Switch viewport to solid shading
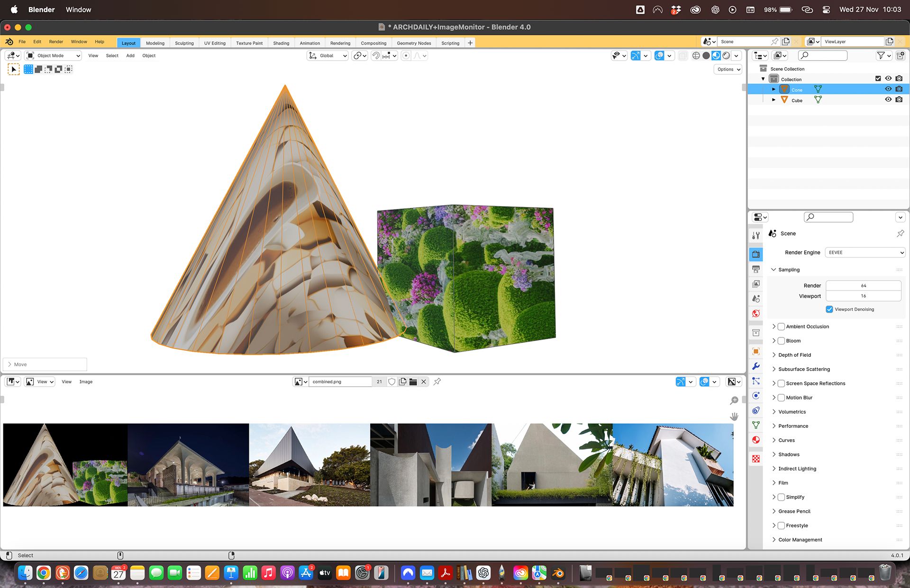This screenshot has width=910, height=588. pos(706,55)
